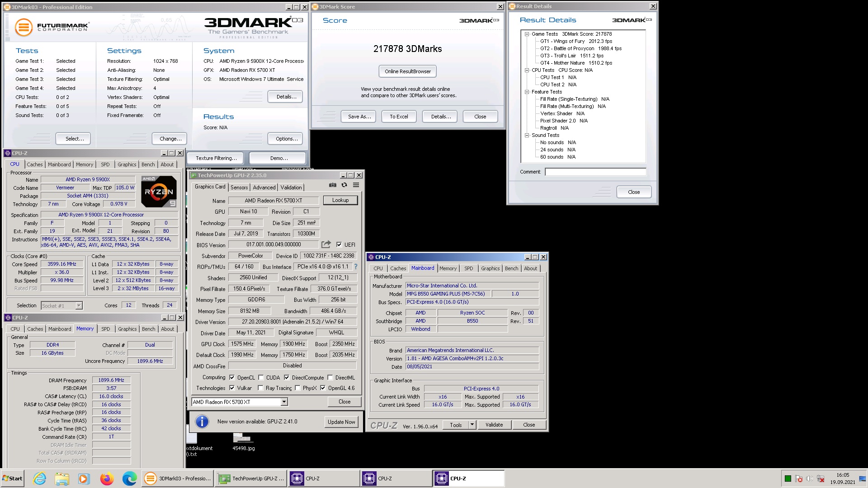Click the Futuremark logo in 3DMark03
The width and height of the screenshot is (868, 488).
[x=52, y=27]
